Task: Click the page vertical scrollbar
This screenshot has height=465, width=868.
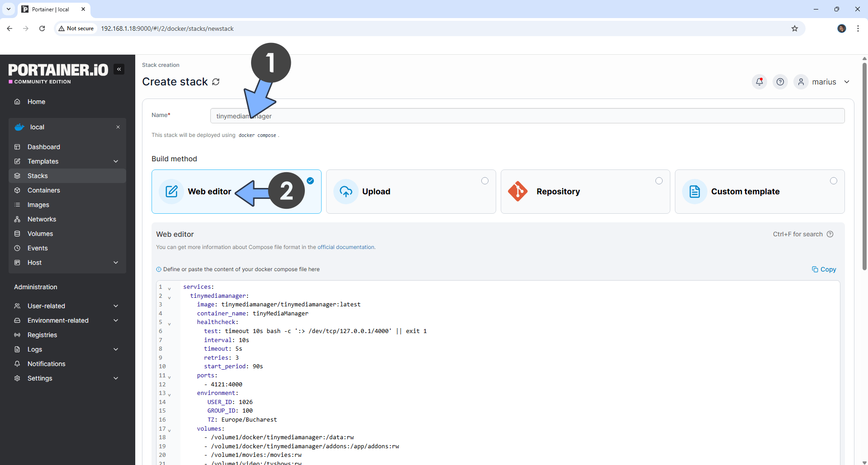Action: click(x=864, y=181)
